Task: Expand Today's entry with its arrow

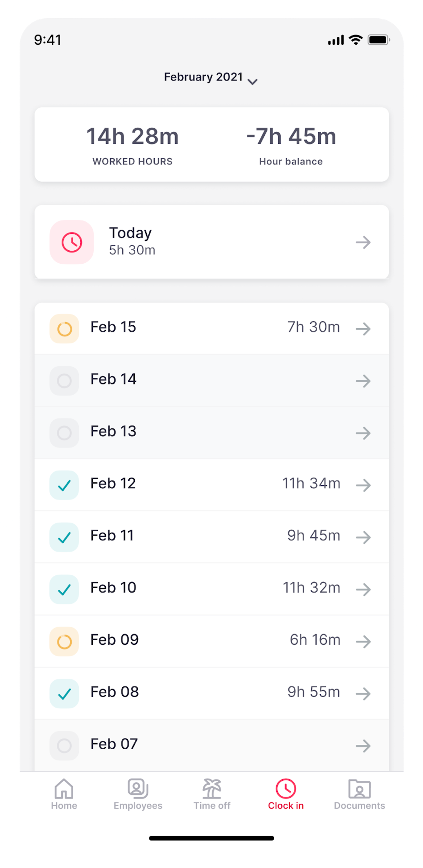Action: (x=363, y=242)
